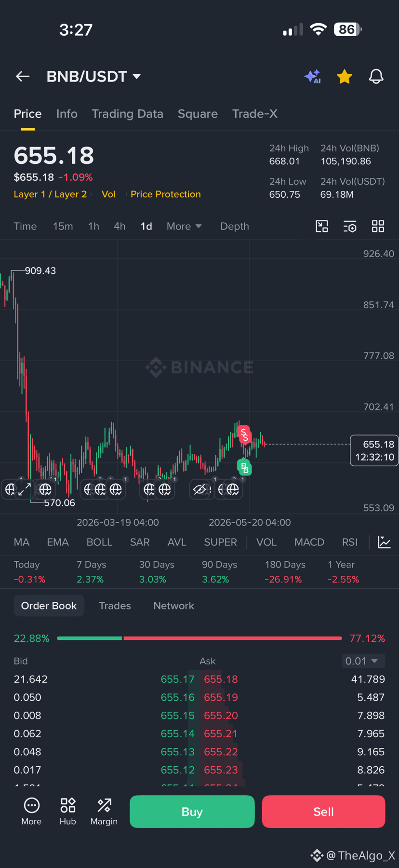
Task: Tap the green B buy marker
Action: point(244,467)
